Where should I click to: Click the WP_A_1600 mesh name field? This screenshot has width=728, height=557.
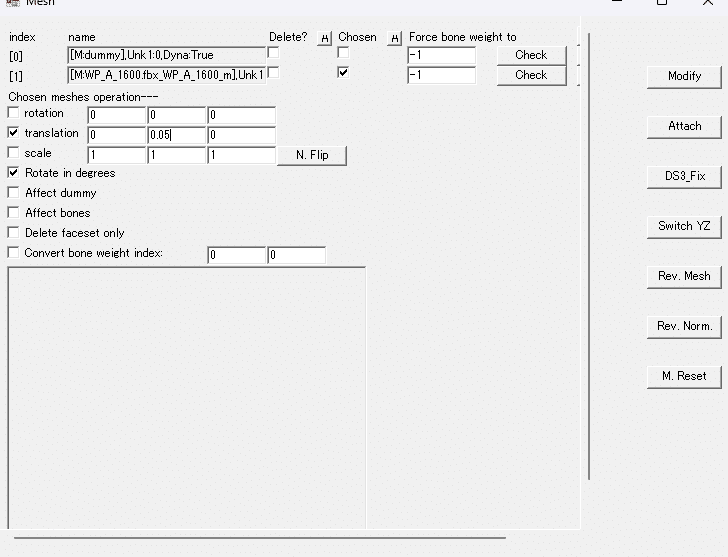[167, 75]
